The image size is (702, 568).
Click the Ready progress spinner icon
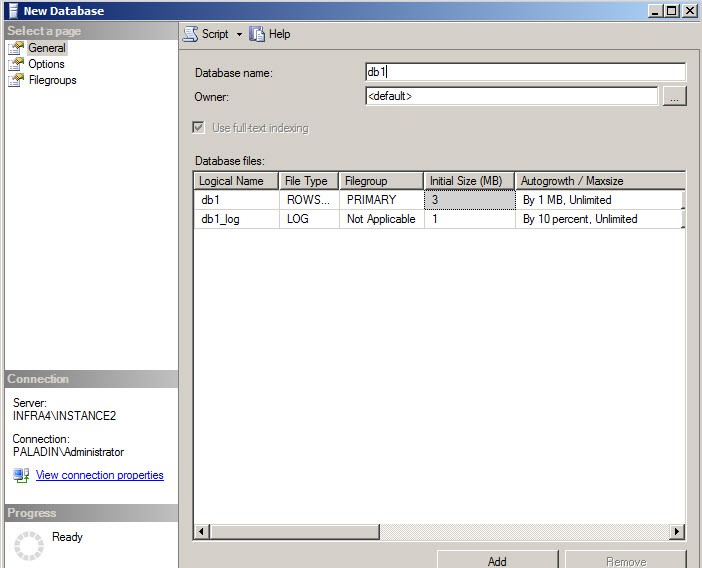pyautogui.click(x=29, y=546)
